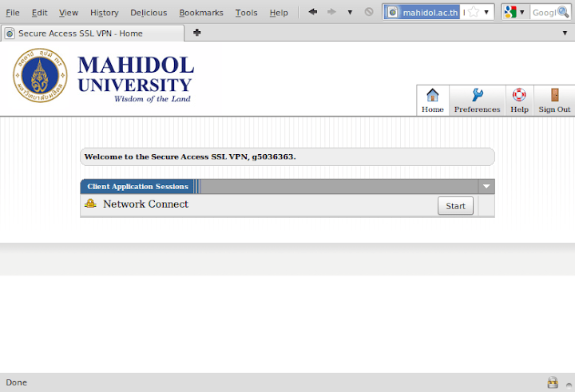
Task: Open the browser Help menu
Action: tap(279, 13)
